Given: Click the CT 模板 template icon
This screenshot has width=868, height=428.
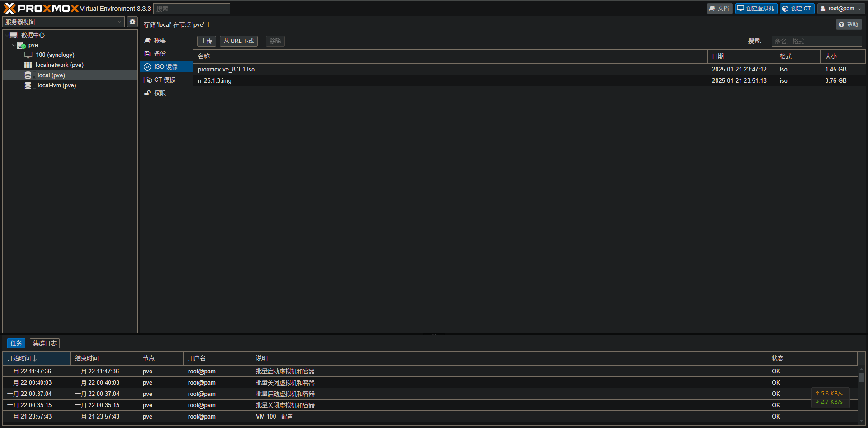Looking at the screenshot, I should click(x=148, y=80).
